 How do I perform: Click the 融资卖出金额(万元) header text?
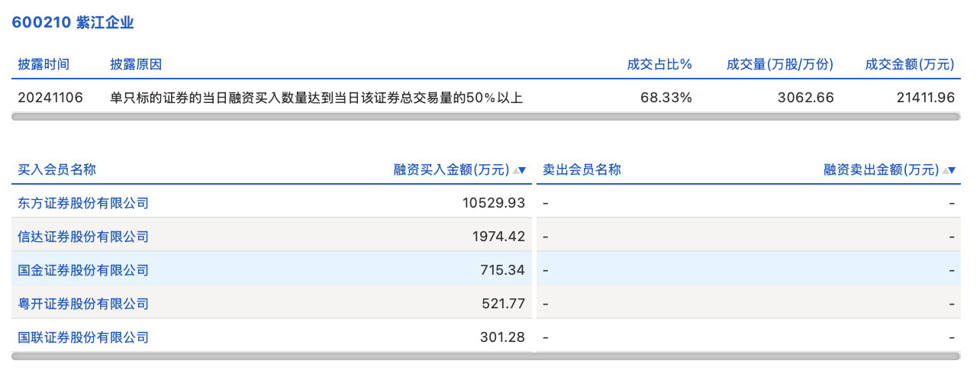[881, 169]
